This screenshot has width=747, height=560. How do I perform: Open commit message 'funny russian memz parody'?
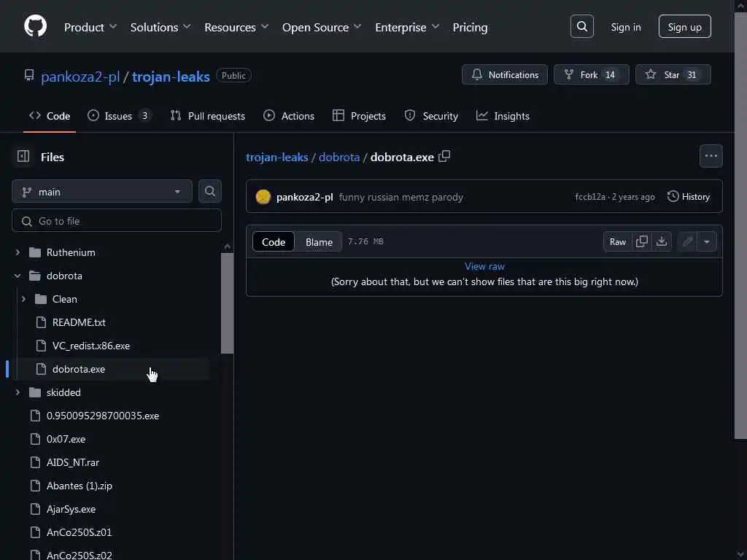400,197
